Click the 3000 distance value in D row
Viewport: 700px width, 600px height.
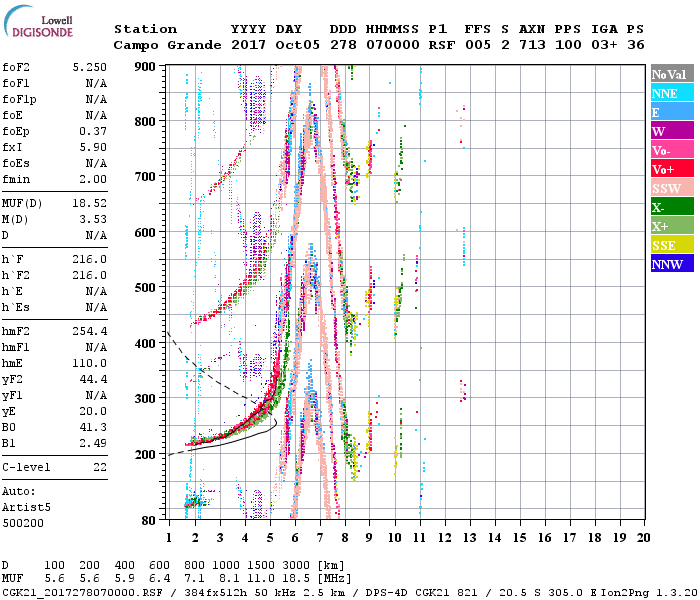click(x=296, y=565)
